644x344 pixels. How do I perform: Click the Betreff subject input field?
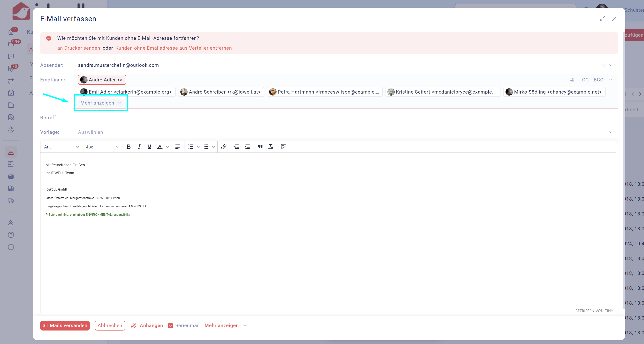tap(345, 117)
